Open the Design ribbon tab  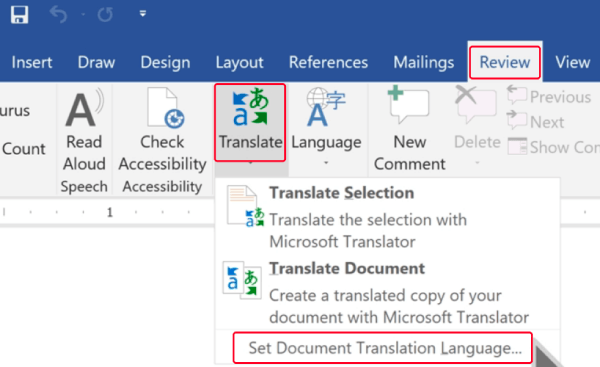pos(165,62)
